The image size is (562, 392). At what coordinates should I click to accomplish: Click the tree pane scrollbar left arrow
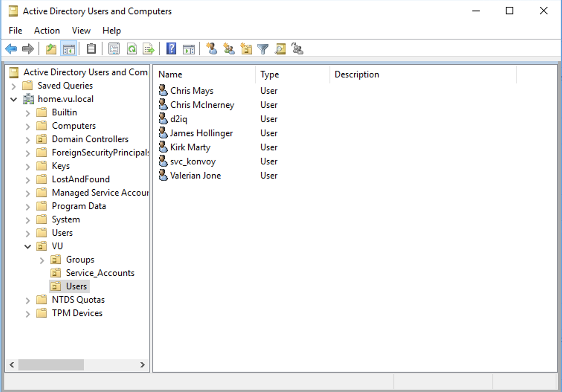[x=12, y=365]
